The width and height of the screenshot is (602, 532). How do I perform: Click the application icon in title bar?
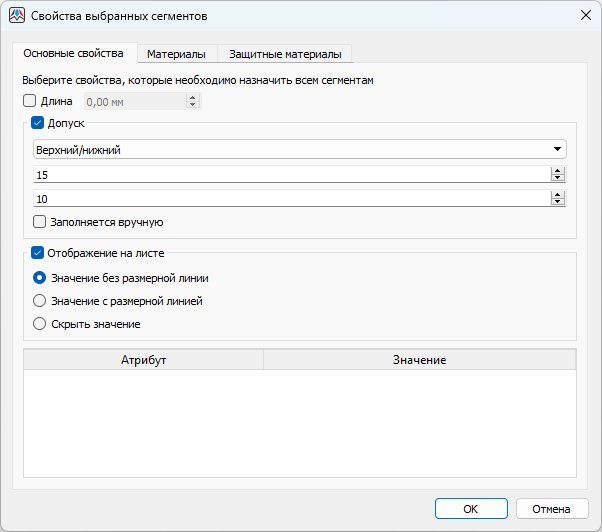coord(16,15)
